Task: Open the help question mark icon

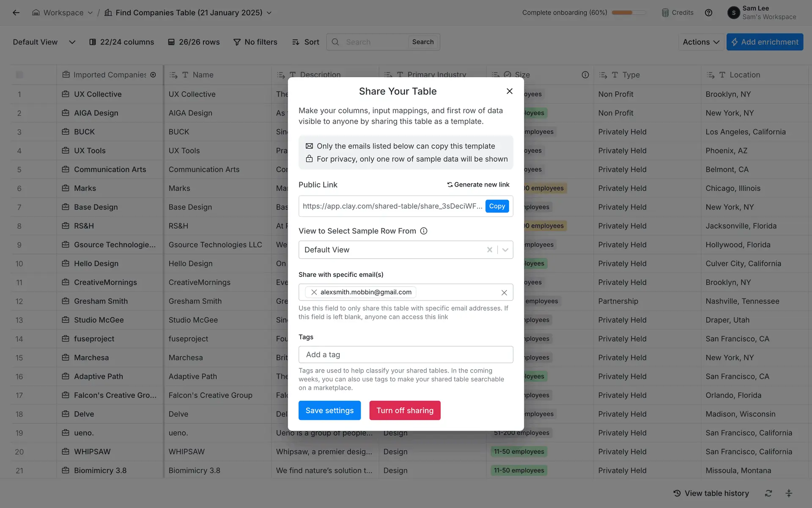Action: (x=708, y=13)
